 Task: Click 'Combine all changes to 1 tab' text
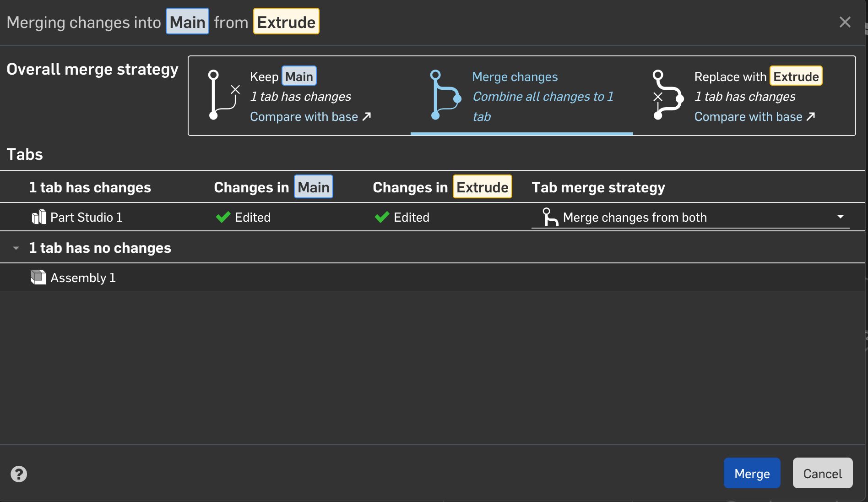coord(543,106)
